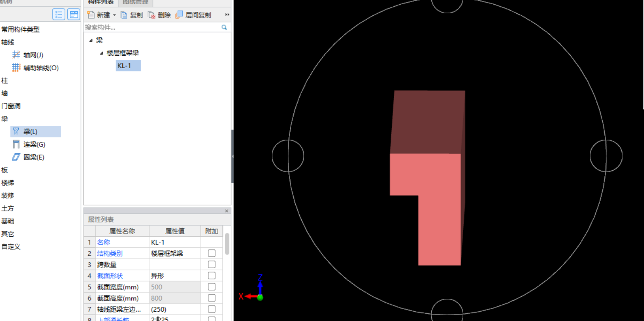This screenshot has height=321, width=644.
Task: Click XYZ axis indicator icon
Action: 251,288
